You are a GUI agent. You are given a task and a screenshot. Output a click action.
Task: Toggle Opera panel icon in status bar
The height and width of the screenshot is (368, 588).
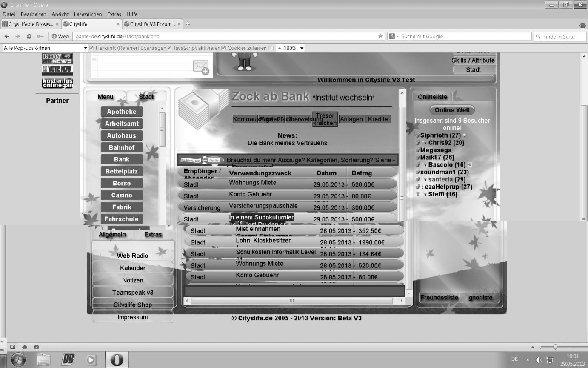[x=13, y=347]
